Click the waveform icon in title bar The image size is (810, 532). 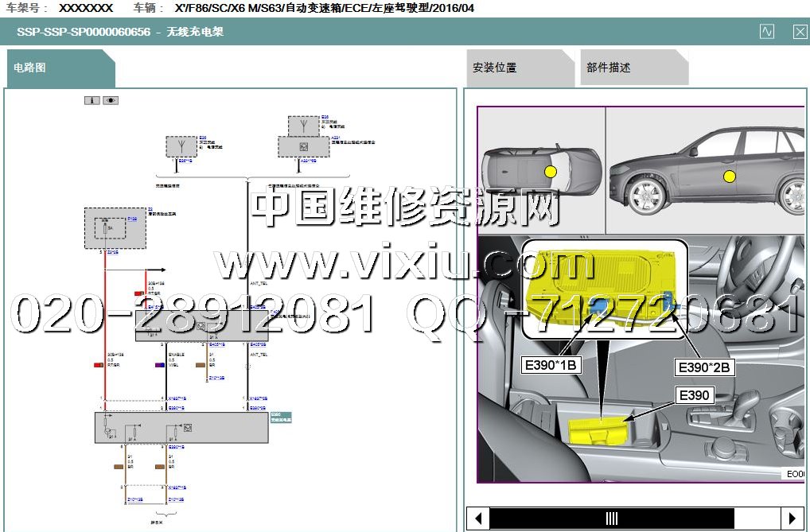coord(766,32)
